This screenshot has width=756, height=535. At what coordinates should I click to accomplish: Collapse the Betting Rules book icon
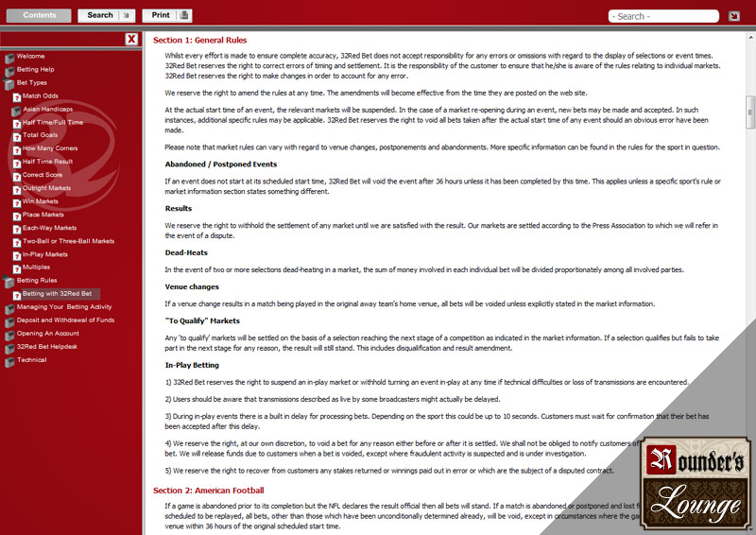(x=9, y=283)
